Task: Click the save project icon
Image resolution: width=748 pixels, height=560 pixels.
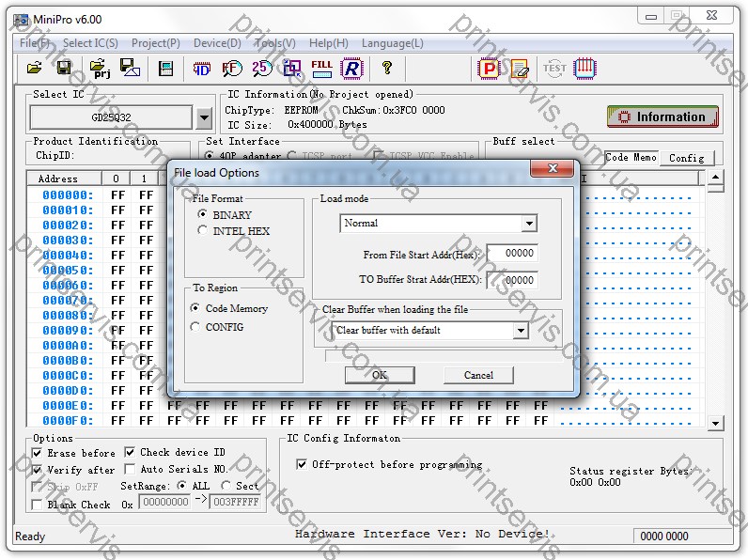Action: click(x=130, y=68)
